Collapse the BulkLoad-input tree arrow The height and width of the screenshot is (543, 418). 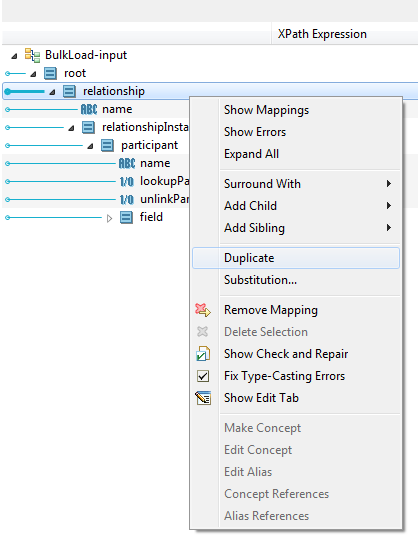coord(14,56)
